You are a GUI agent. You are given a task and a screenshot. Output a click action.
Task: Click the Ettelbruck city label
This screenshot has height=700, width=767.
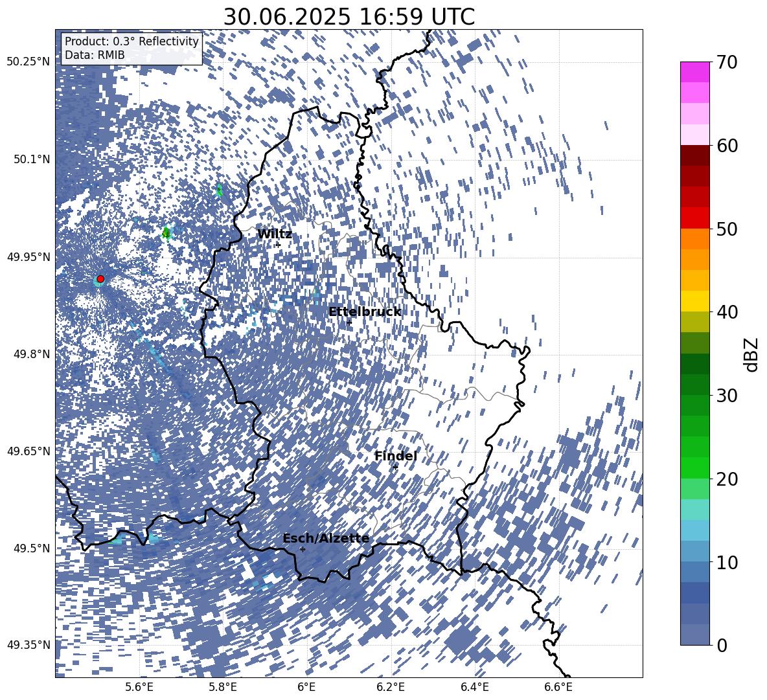(365, 312)
